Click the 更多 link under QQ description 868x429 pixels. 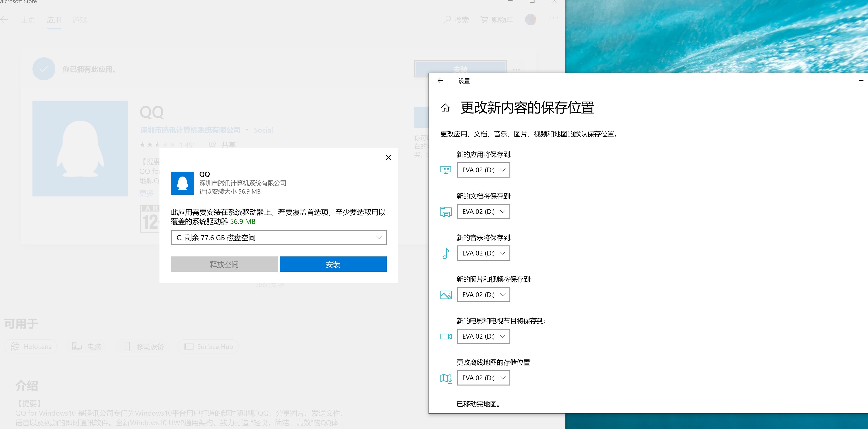(146, 193)
